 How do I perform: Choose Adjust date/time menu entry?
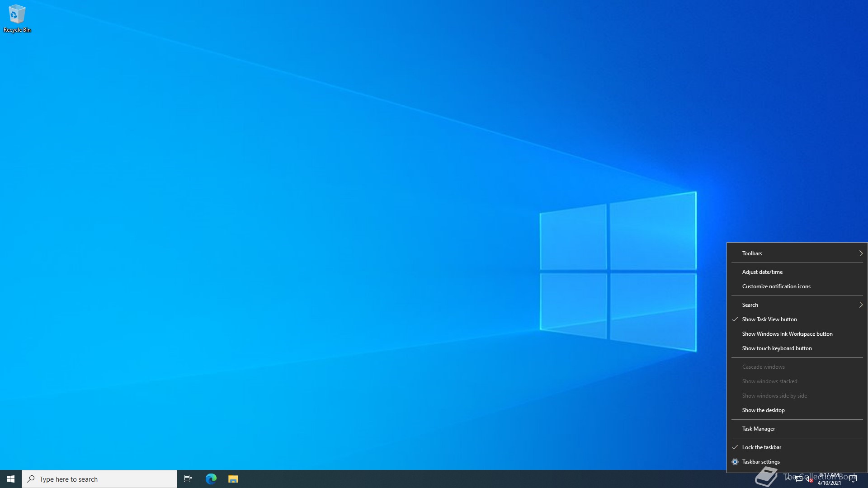point(762,272)
